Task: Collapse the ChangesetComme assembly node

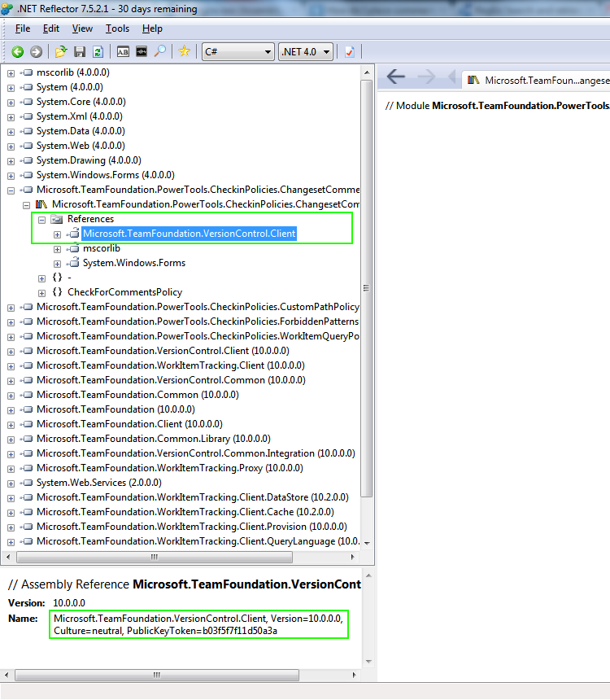Action: pos(11,190)
